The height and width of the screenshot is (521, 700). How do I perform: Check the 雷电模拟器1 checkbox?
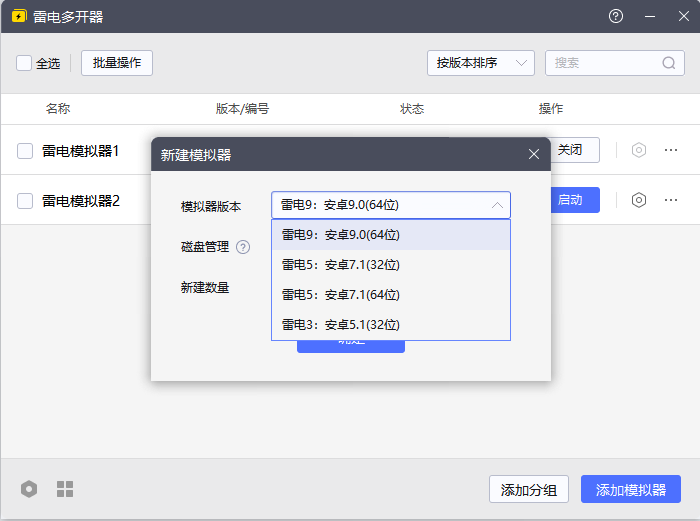tap(25, 151)
